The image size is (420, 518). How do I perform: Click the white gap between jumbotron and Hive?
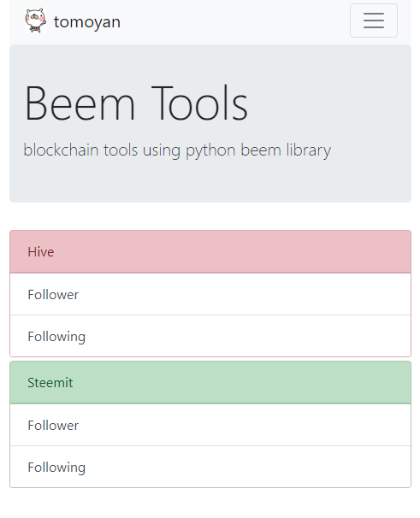[210, 216]
